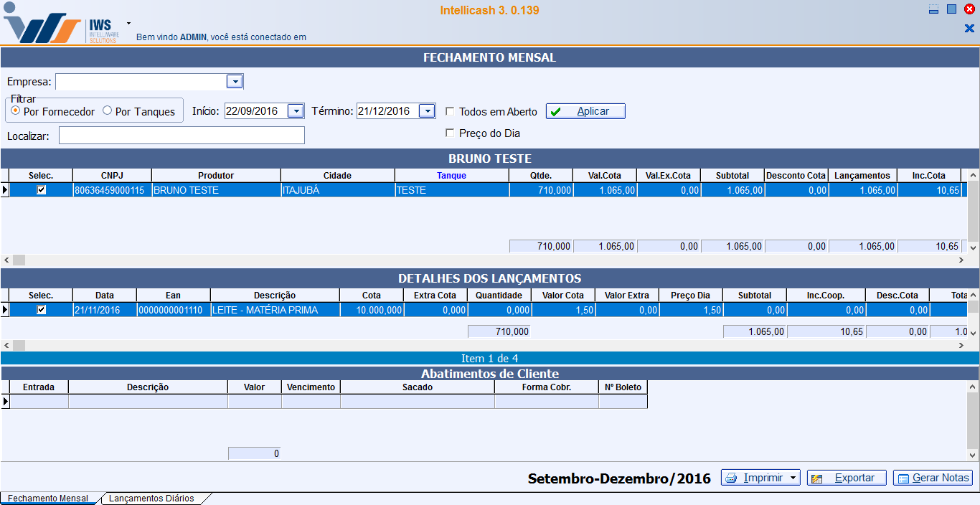Close the Fechamento Mensal panel with the blue X
The image size is (980, 505).
(x=969, y=29)
